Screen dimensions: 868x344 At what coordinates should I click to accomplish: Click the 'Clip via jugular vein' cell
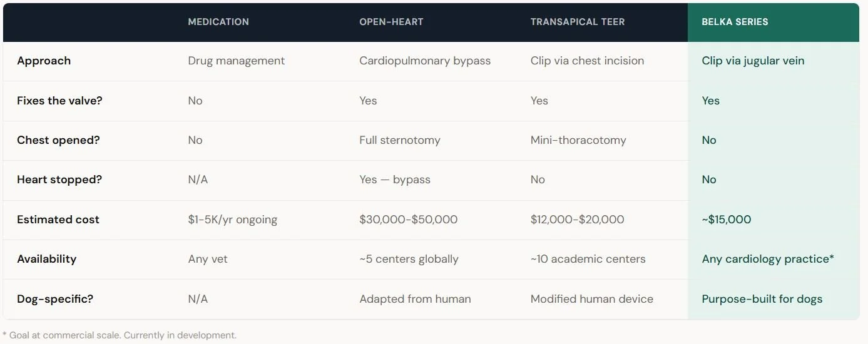tap(753, 61)
